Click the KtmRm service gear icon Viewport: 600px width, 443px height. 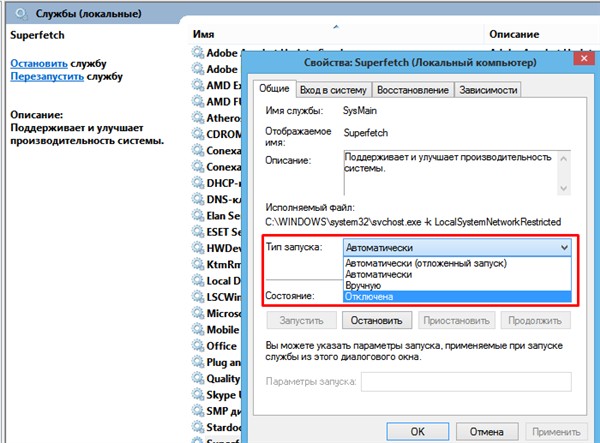198,264
